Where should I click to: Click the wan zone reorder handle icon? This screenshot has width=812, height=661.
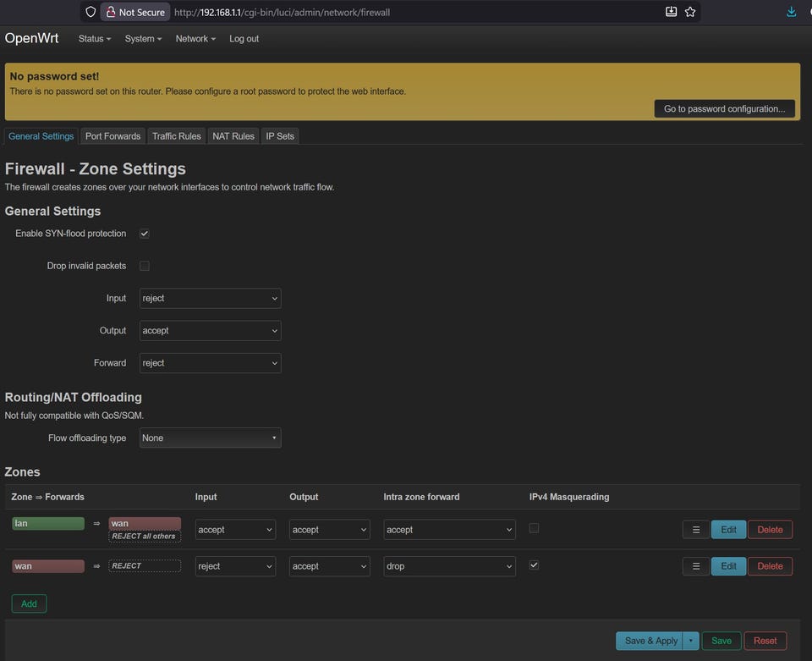tap(696, 566)
